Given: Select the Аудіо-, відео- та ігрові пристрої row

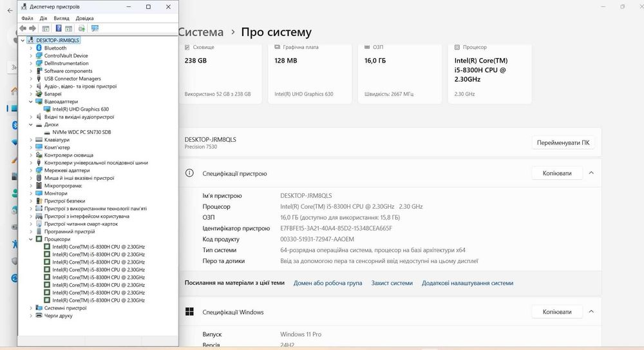Looking at the screenshot, I should pos(80,86).
